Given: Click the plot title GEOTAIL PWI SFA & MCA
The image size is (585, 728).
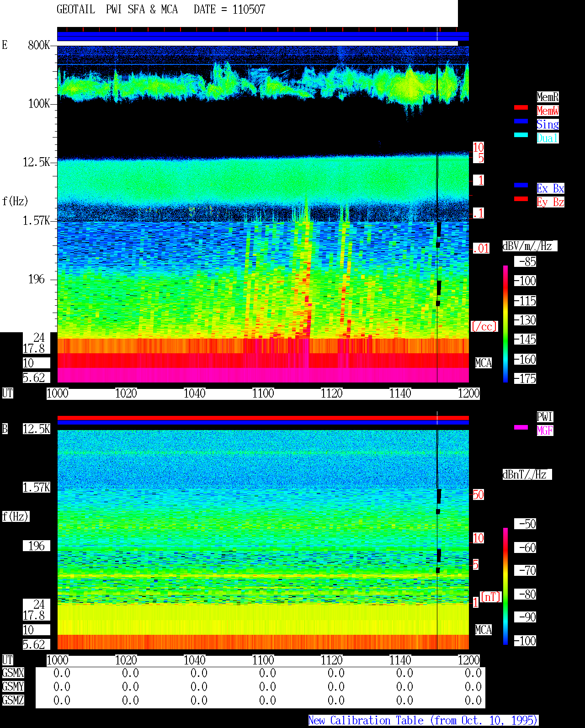Looking at the screenshot, I should coord(117,10).
